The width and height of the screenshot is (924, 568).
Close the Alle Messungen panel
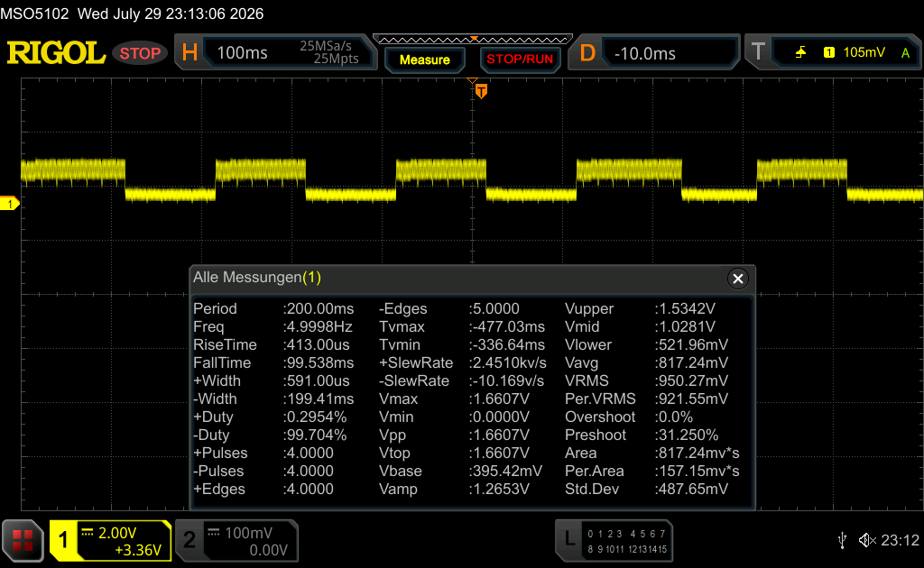[x=738, y=279]
